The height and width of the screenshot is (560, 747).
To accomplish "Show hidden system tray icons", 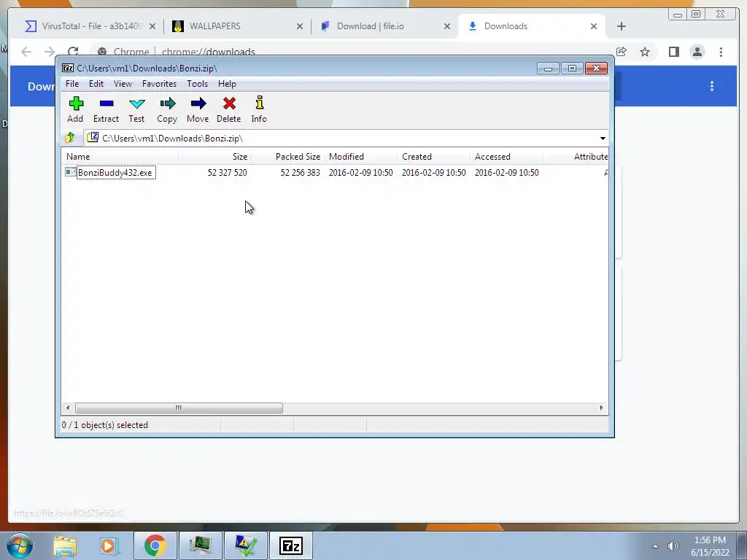I will [655, 546].
